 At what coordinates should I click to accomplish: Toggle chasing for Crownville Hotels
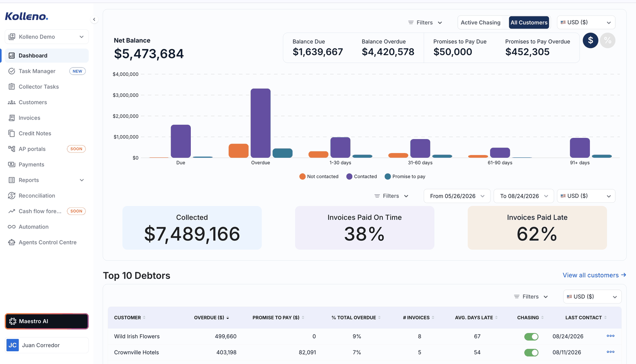(531, 352)
